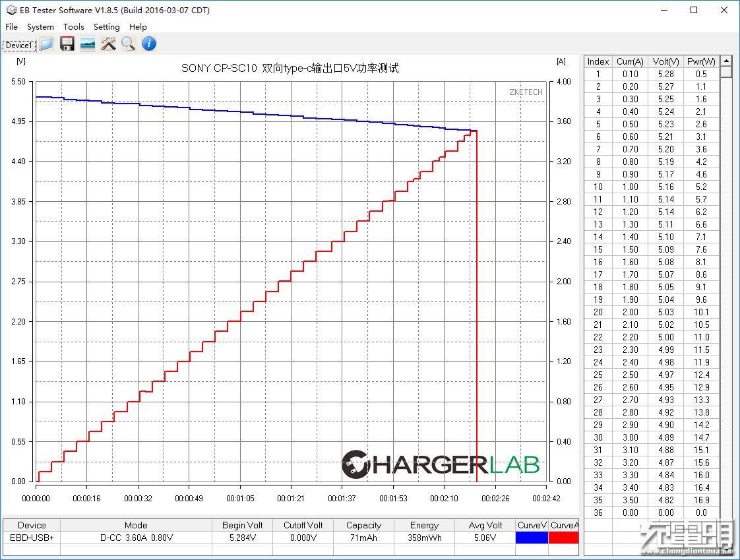Minimize the EB Tester window
The image size is (740, 560).
point(665,10)
